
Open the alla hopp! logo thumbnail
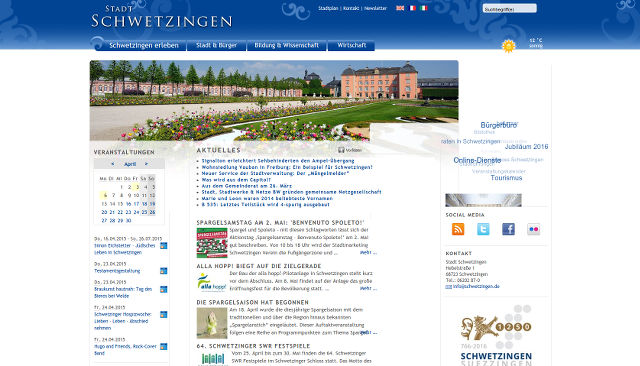coord(212,282)
